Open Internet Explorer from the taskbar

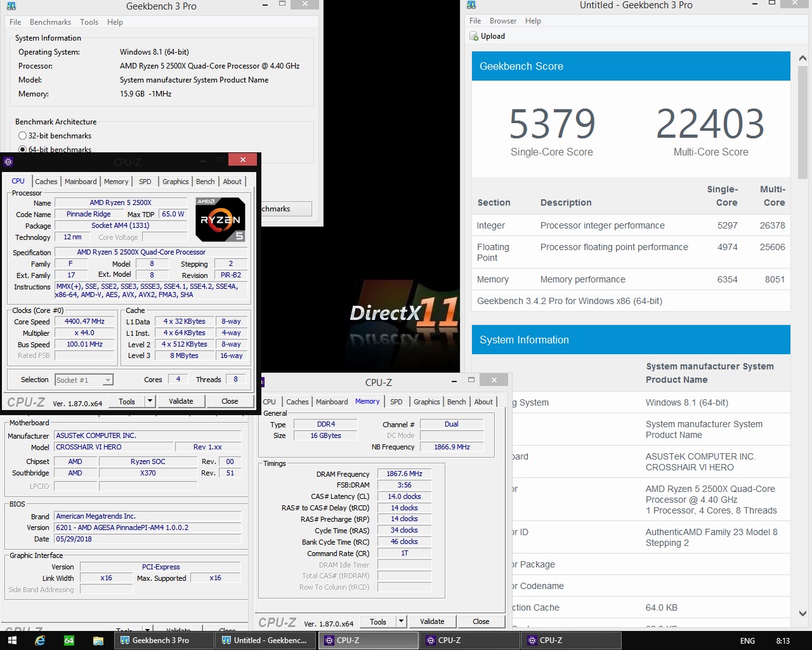[40, 640]
